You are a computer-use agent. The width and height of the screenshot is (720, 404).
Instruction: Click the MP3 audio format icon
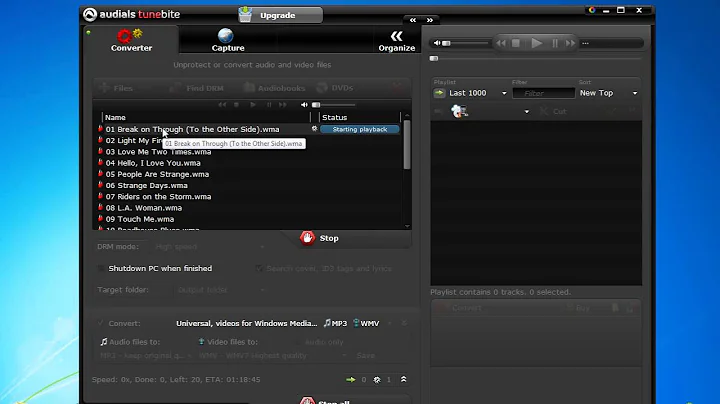point(335,323)
